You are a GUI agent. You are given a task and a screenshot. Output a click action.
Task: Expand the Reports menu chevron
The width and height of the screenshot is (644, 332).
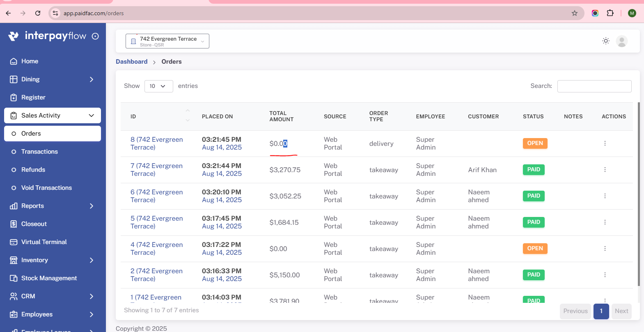(92, 206)
